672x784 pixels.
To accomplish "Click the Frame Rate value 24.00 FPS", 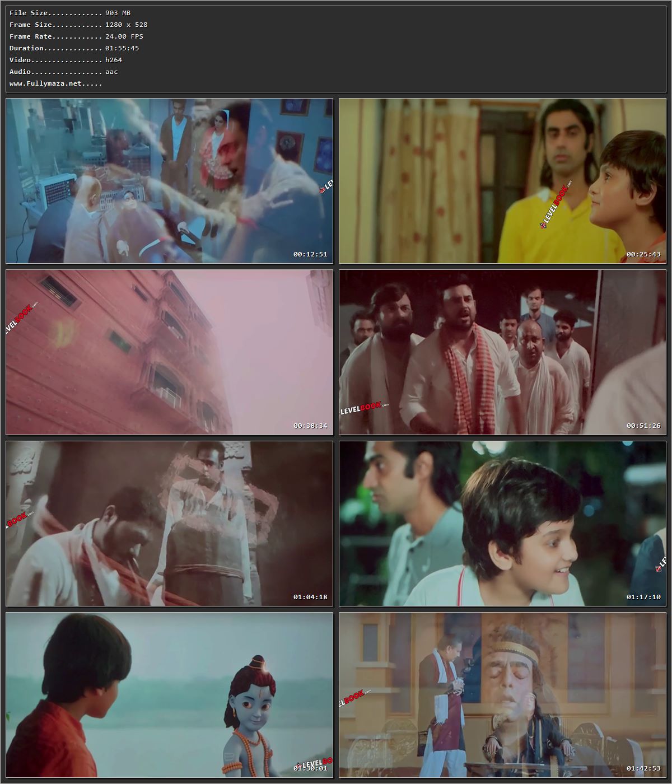I will (x=124, y=36).
